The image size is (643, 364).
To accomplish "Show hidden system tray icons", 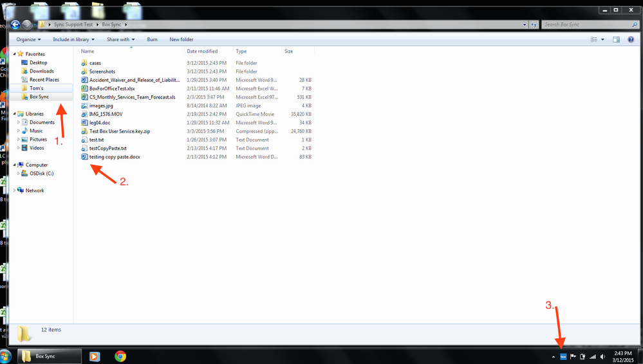I will coord(554,356).
